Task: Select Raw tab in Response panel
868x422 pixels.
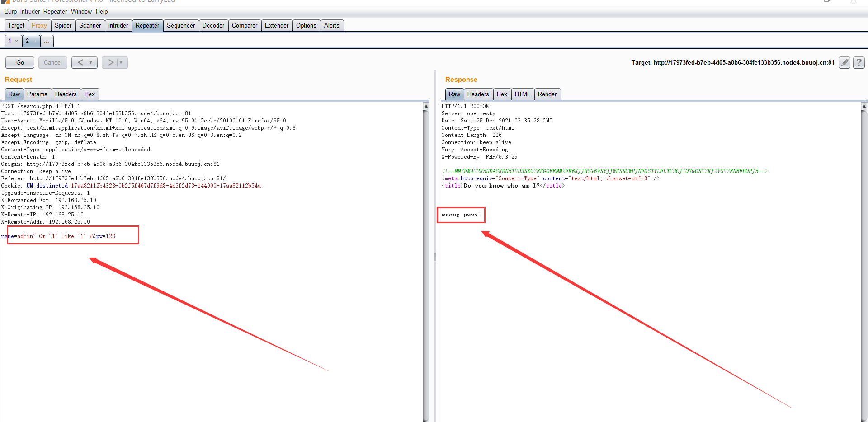Action: pyautogui.click(x=454, y=94)
